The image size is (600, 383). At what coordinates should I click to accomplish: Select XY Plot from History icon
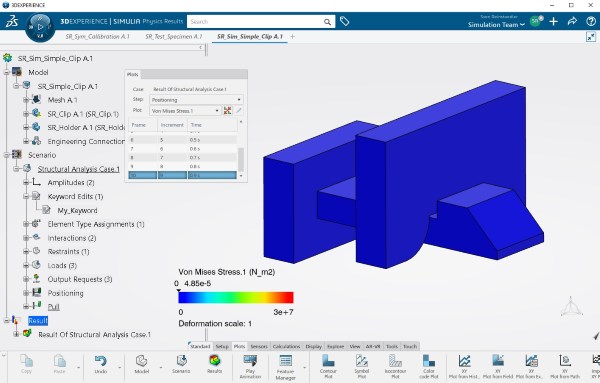464,366
